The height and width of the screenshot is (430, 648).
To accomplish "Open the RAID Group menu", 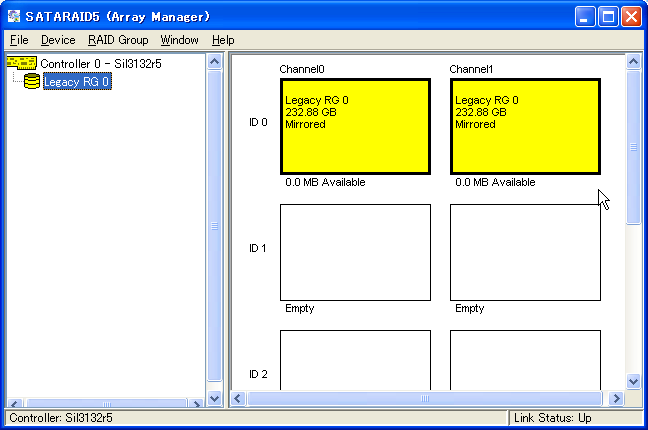I will [x=118, y=40].
